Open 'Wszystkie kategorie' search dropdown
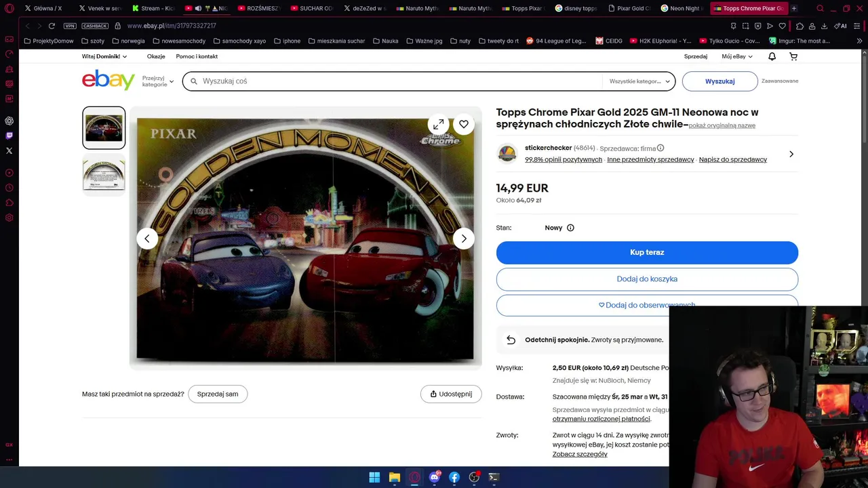The image size is (868, 488). click(639, 81)
